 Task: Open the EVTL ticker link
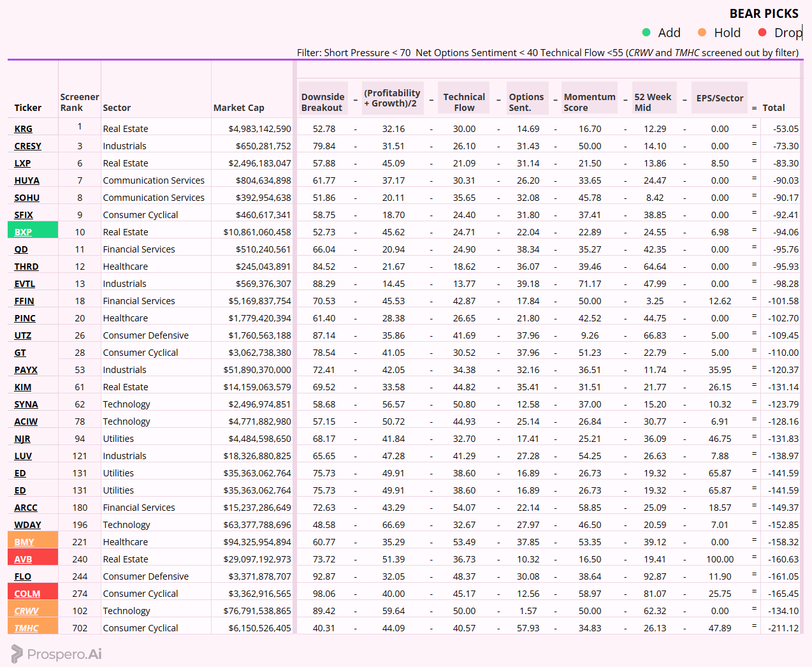(25, 284)
